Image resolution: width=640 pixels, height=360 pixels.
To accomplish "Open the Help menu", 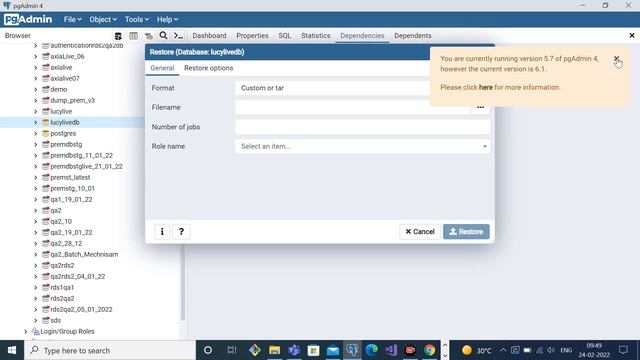I will 167,19.
